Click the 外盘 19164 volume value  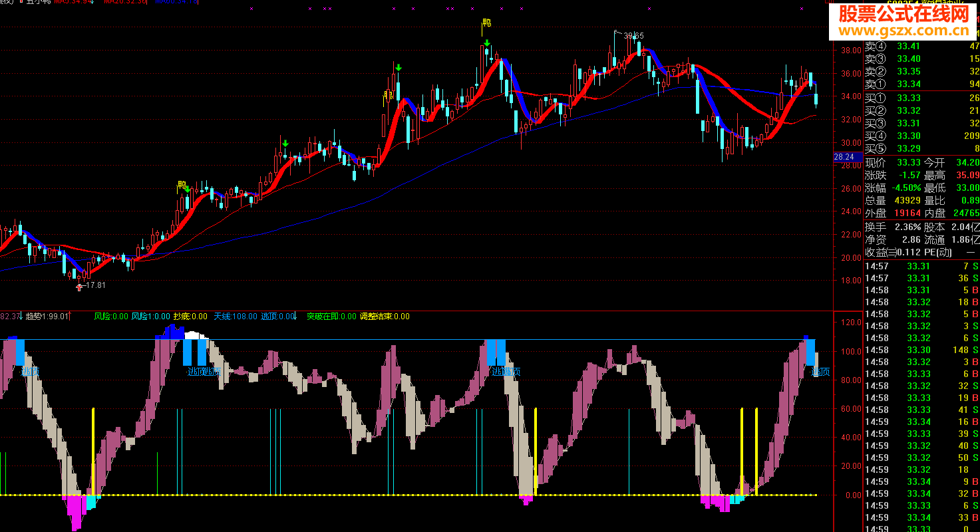click(907, 213)
